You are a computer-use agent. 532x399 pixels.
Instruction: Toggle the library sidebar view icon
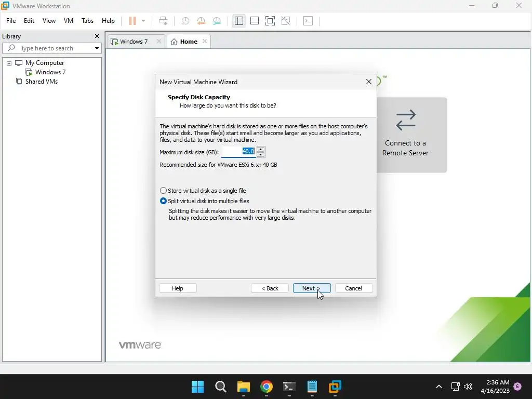[x=239, y=21]
